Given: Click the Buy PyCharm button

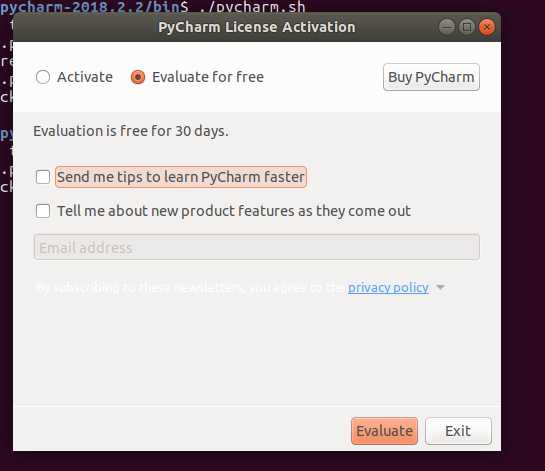Looking at the screenshot, I should click(x=431, y=77).
